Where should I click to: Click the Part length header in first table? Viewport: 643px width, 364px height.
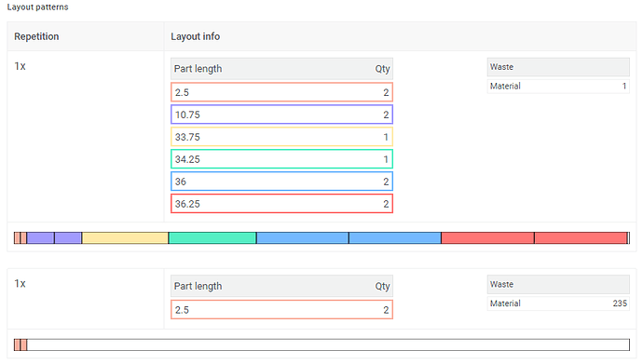(198, 69)
